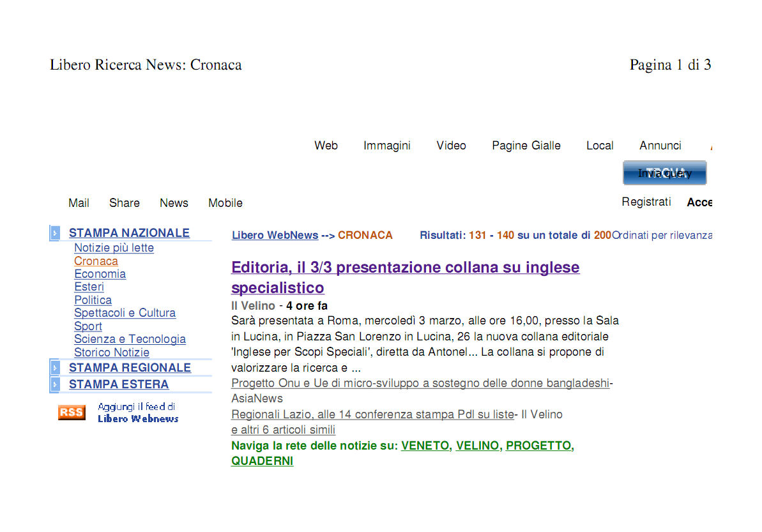Open the Progetto Onu e Ue article link

pyautogui.click(x=421, y=383)
